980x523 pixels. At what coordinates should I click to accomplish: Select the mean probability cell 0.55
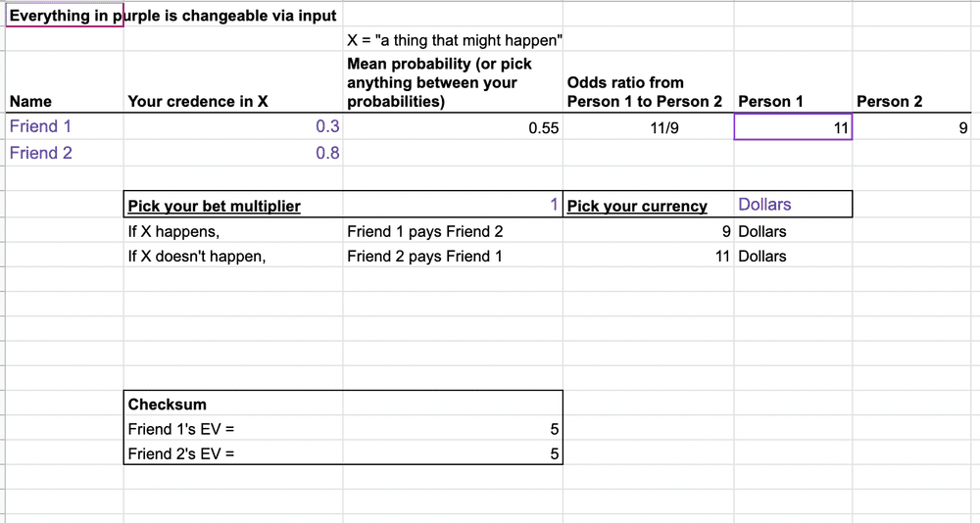[453, 127]
